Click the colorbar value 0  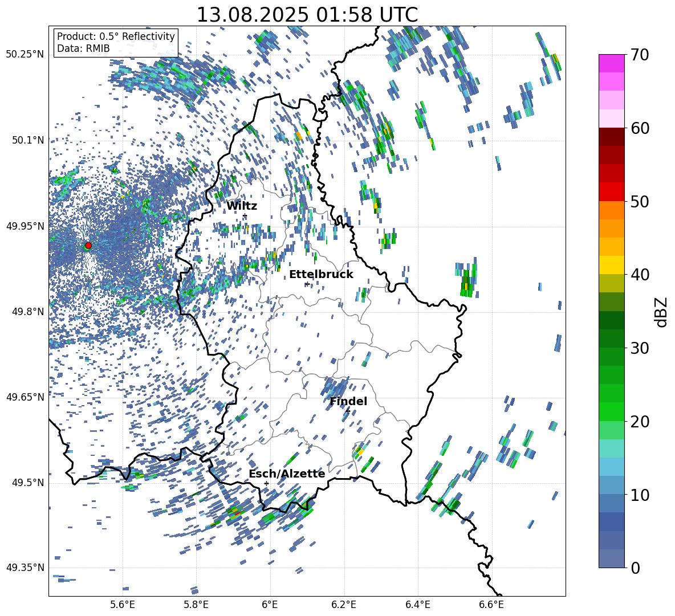tap(635, 568)
